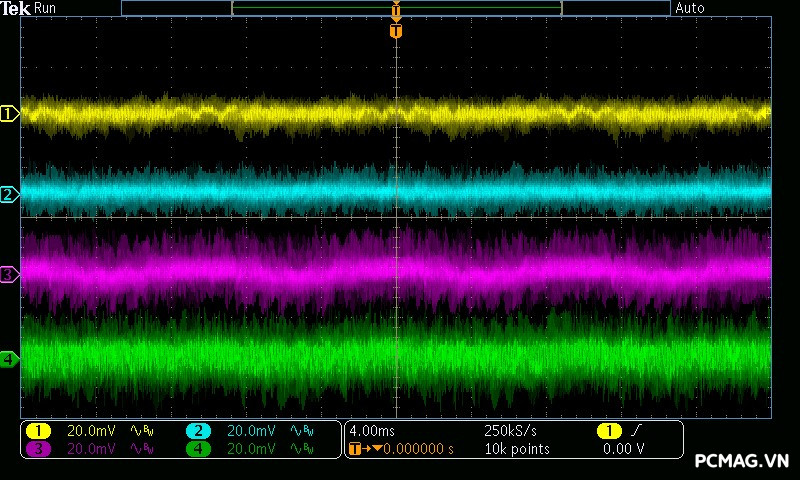Click channel 4 bandwidth limit icon
The height and width of the screenshot is (480, 800).
[x=301, y=449]
